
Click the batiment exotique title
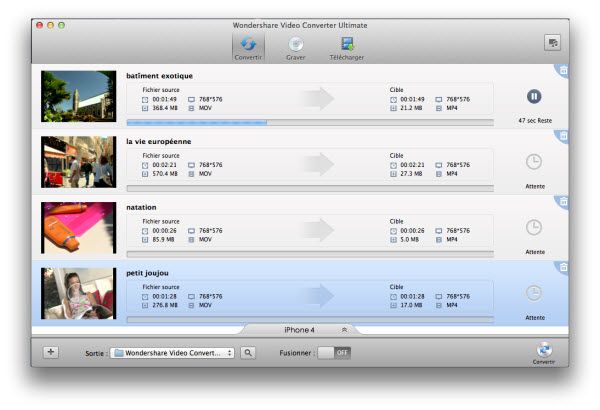160,76
